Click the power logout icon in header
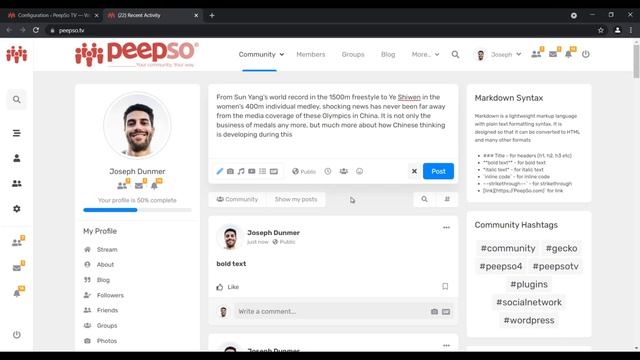Image resolution: width=640 pixels, height=360 pixels. 586,54
